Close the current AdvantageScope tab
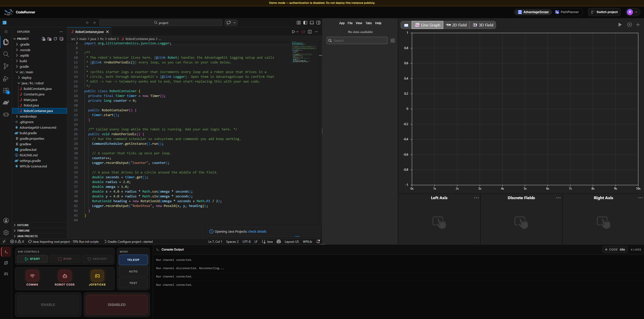Image resolution: width=644 pixels, height=319 pixels. tap(629, 25)
